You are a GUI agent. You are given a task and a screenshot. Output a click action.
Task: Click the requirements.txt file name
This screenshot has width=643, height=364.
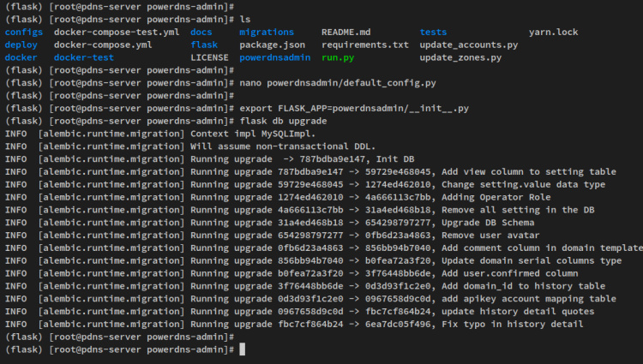point(365,45)
